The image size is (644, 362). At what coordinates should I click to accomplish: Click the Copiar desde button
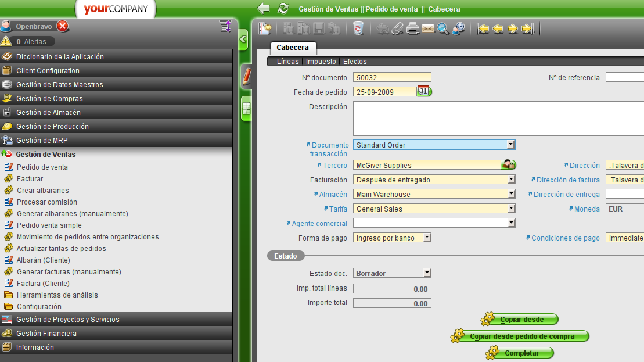coord(520,319)
